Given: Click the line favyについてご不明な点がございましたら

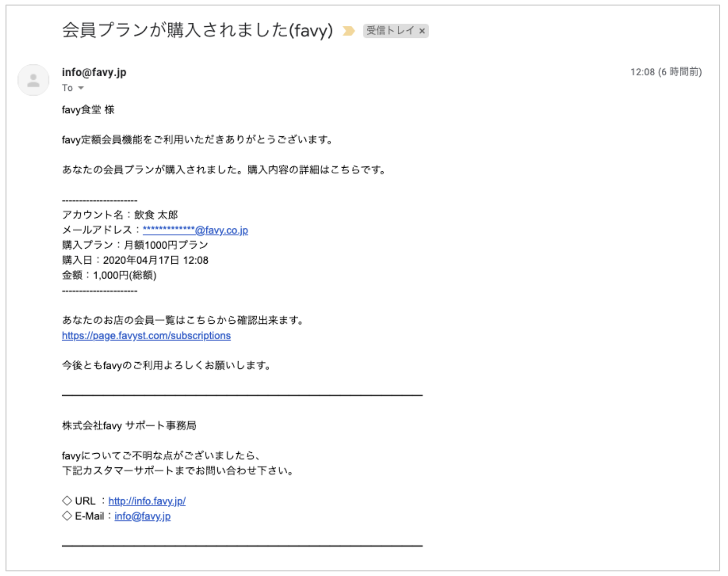Looking at the screenshot, I should point(161,456).
